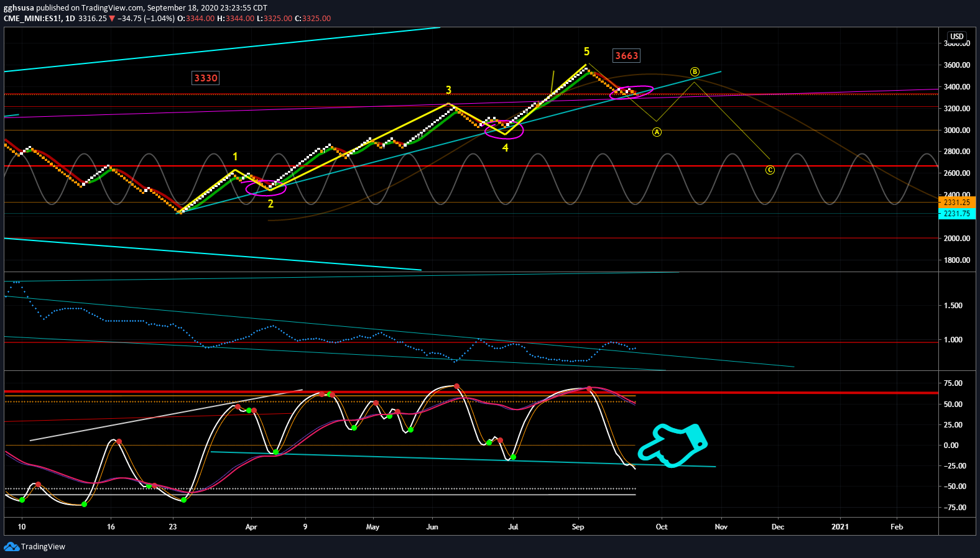Click the CME_MINI:ES1! symbol name
This screenshot has width=980, height=558.
pos(32,19)
